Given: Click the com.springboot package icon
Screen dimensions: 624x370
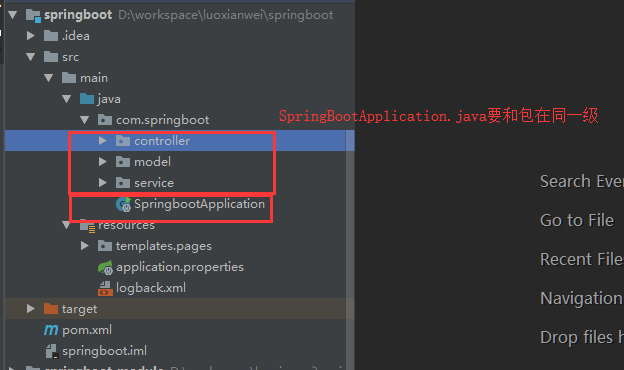Looking at the screenshot, I should click(x=105, y=120).
